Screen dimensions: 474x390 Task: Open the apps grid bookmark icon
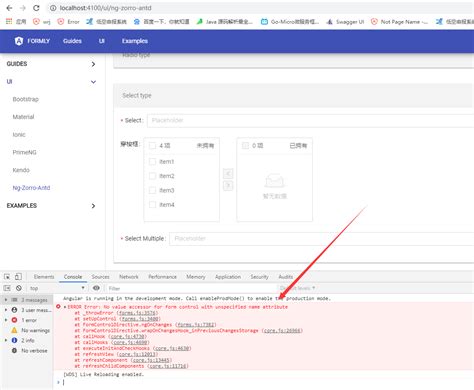[x=9, y=22]
